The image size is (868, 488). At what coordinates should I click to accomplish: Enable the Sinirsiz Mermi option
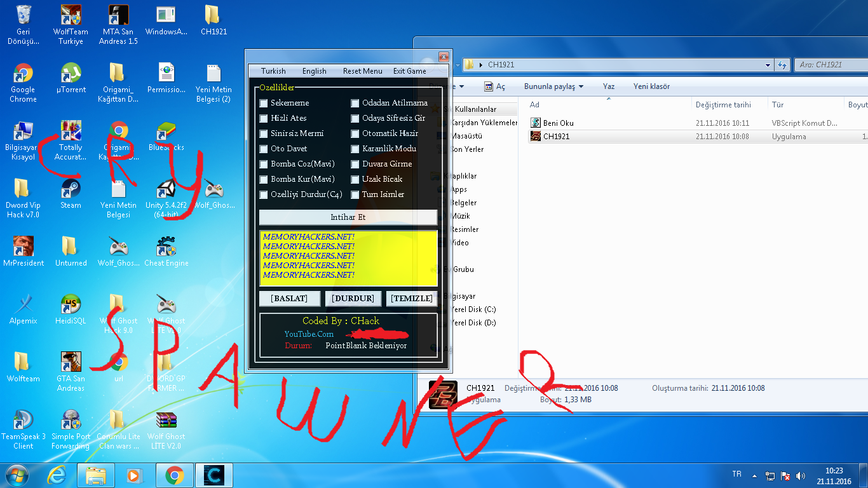coord(264,133)
